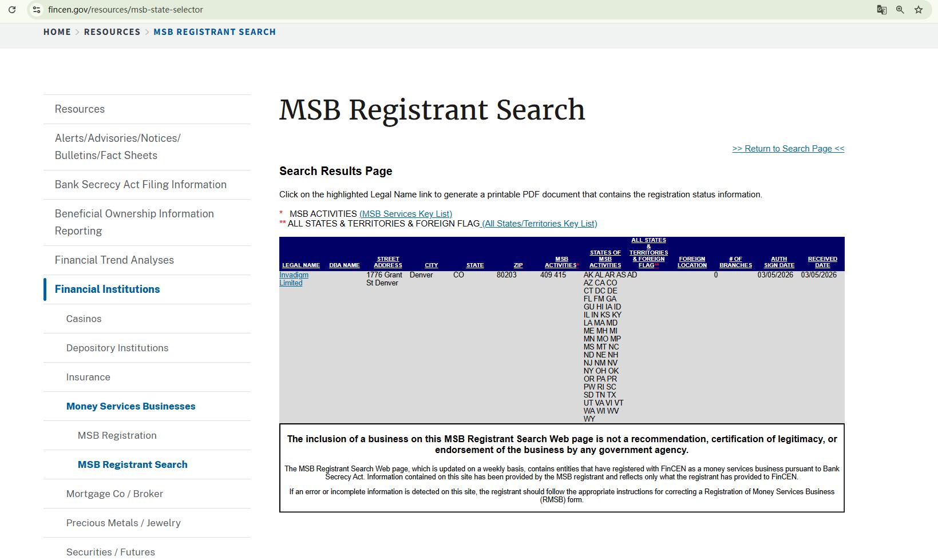The image size is (938, 560).
Task: Click the city cell 'Denver'
Action: click(421, 275)
